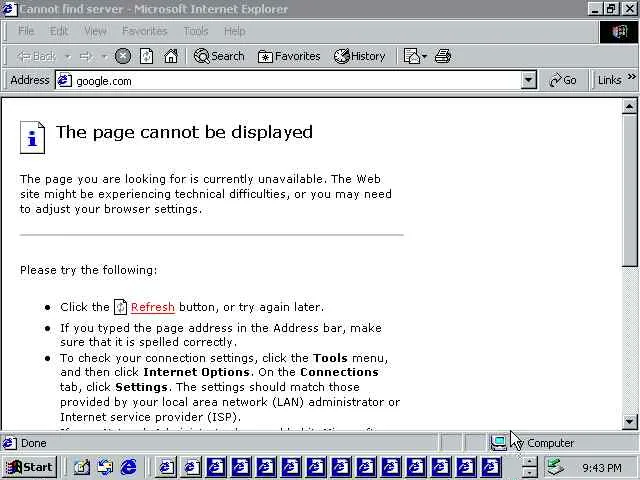
Task: Click the vertical scrollbar up arrow
Action: tap(629, 107)
